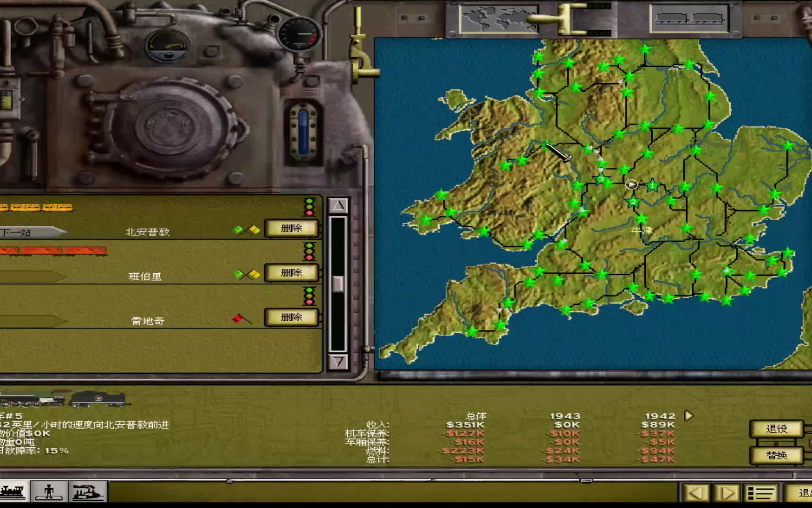Viewport: 812px width, 508px height.
Task: Click the yellow passenger cars consist
Action: [36, 207]
